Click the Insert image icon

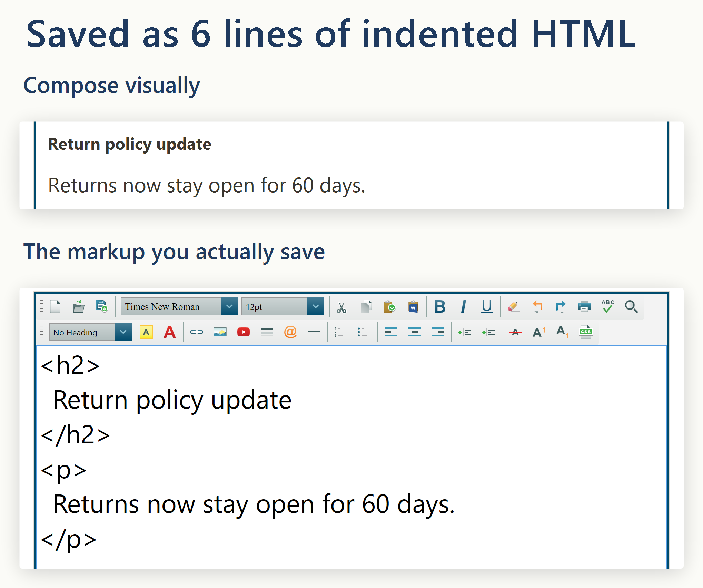220,332
